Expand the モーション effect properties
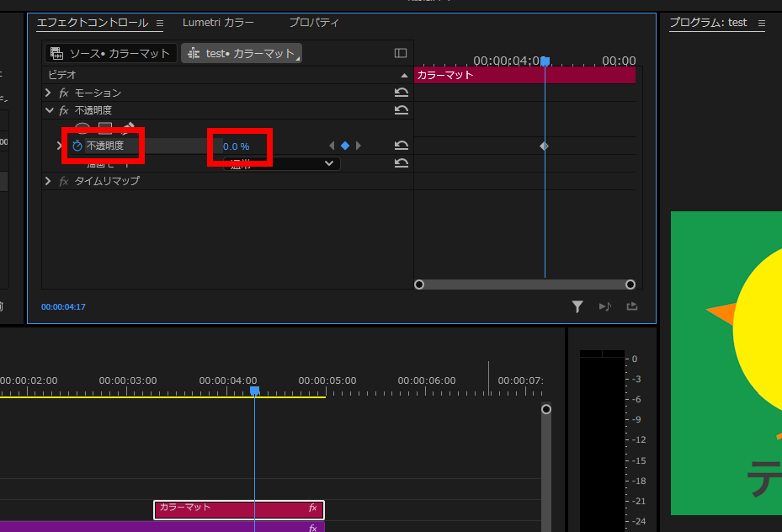 pyautogui.click(x=48, y=93)
